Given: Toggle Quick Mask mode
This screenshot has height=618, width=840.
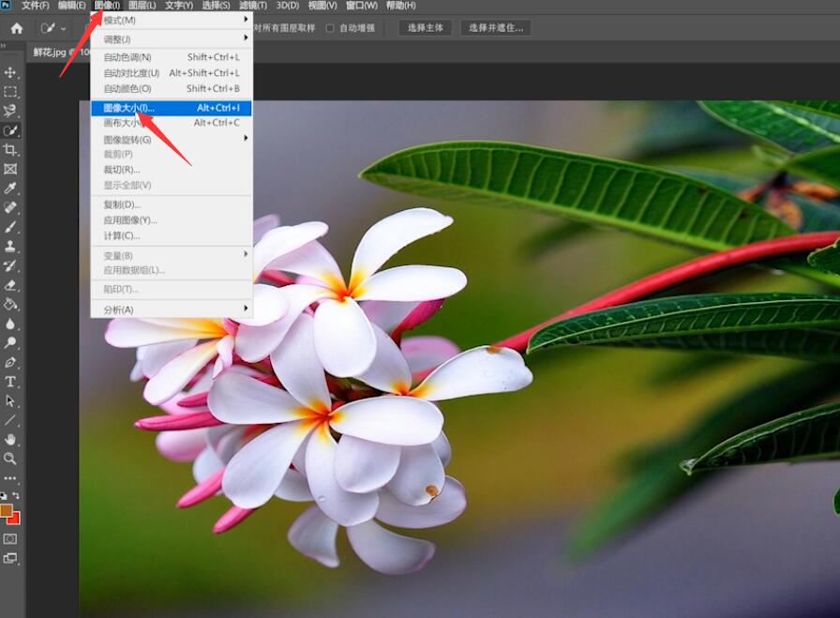Looking at the screenshot, I should (x=10, y=539).
